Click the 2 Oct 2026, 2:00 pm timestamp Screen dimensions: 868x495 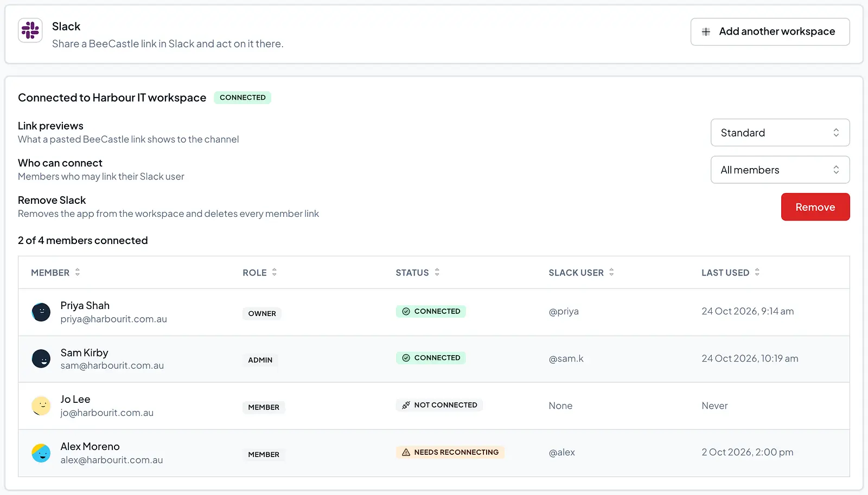point(747,452)
